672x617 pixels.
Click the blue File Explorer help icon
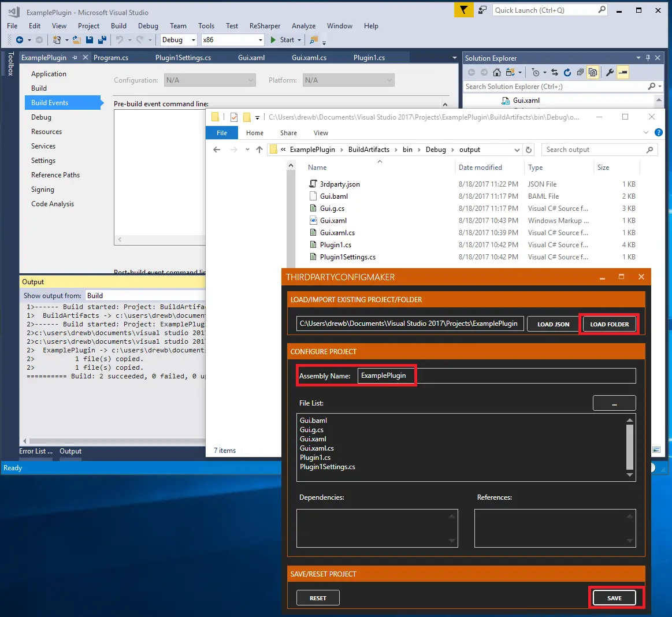point(659,132)
